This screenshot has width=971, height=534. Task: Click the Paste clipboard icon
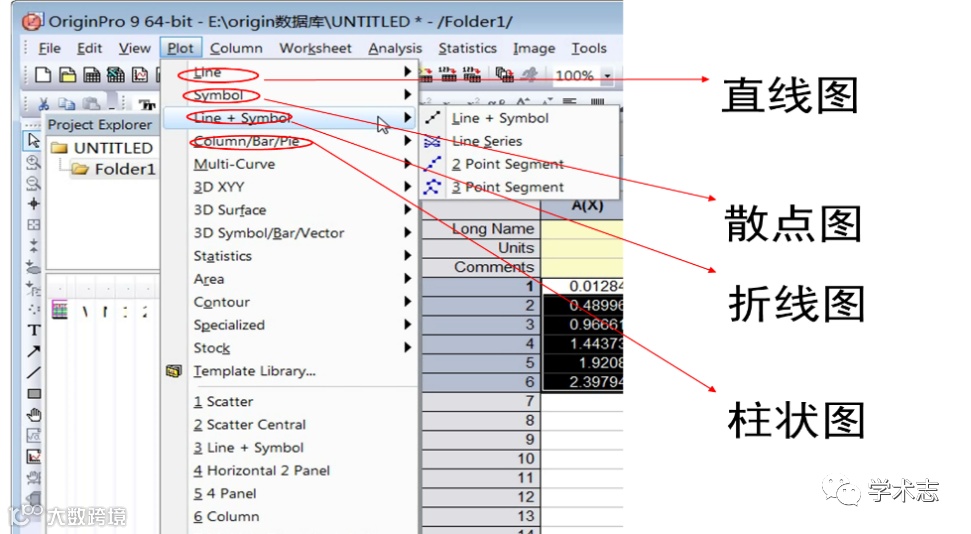pos(91,103)
